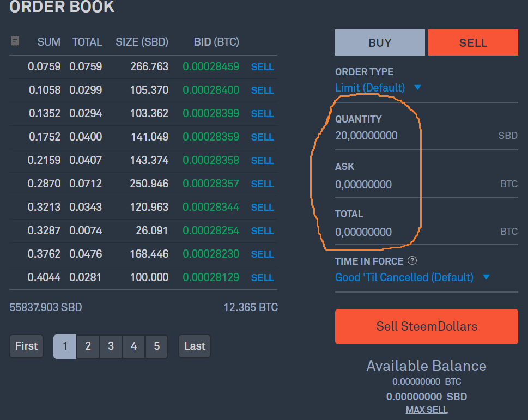Select bid price 0.00028359

click(x=211, y=137)
